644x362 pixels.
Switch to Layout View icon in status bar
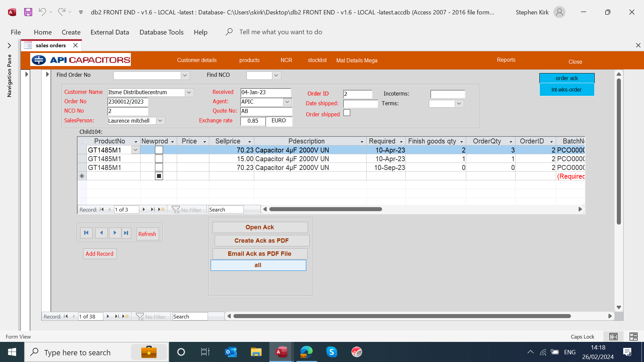(633, 337)
